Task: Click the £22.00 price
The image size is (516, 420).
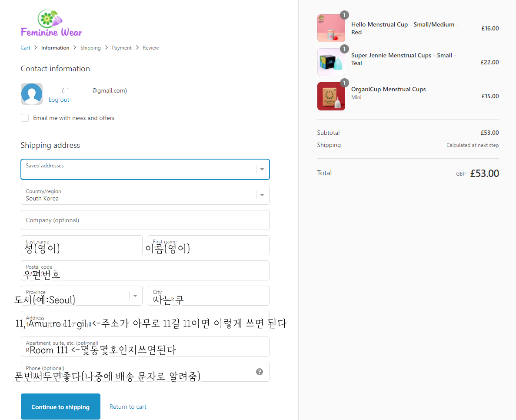Action: [x=489, y=62]
